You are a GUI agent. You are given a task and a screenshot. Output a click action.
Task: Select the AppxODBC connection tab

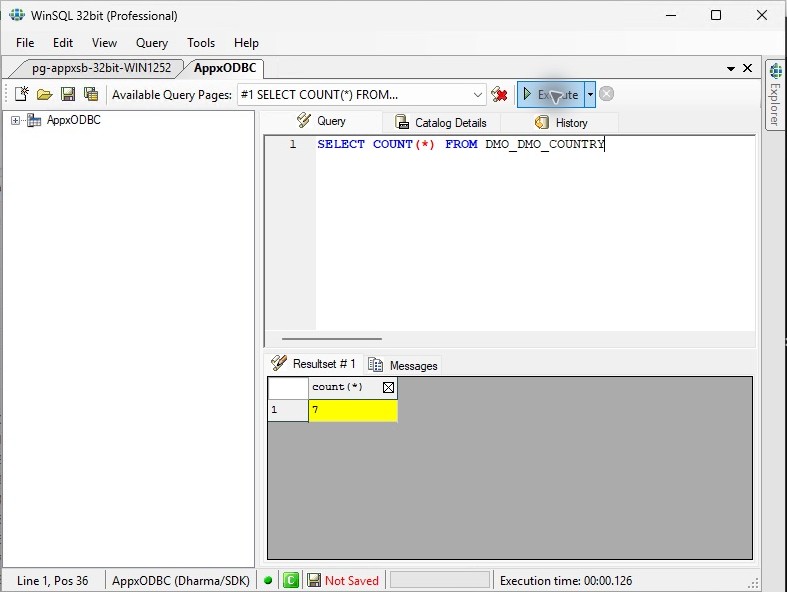coord(225,68)
